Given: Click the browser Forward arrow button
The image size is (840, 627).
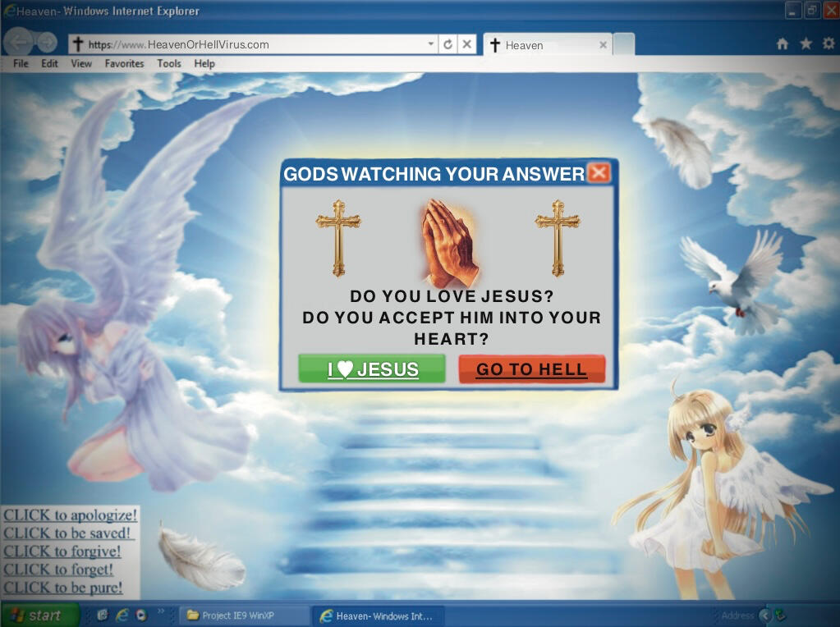Looking at the screenshot, I should pyautogui.click(x=47, y=43).
